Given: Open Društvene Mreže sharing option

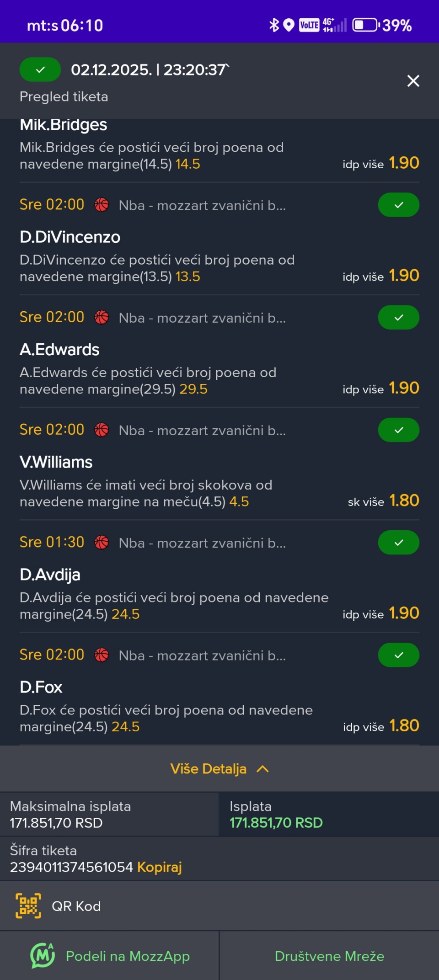Looking at the screenshot, I should 329,956.
